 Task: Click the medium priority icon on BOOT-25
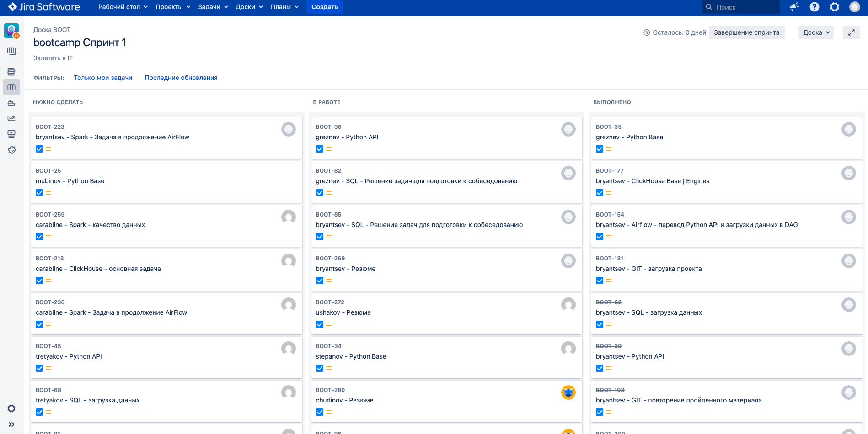(48, 193)
